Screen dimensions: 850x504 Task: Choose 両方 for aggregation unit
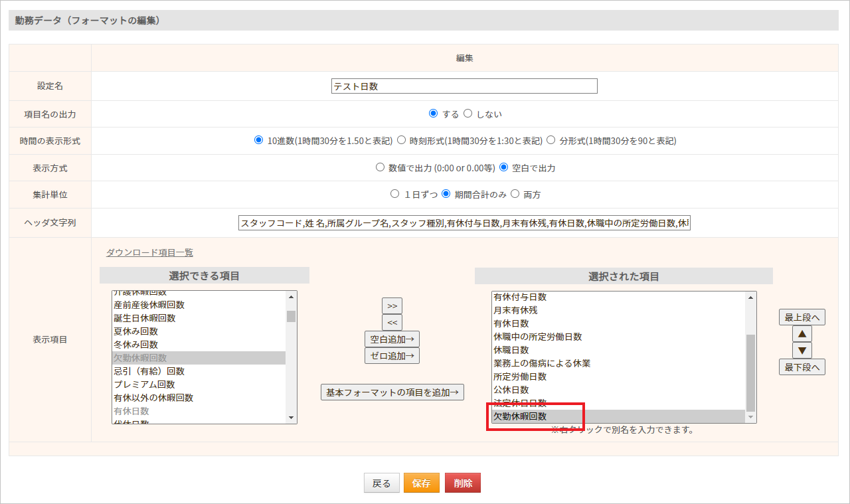pyautogui.click(x=515, y=195)
